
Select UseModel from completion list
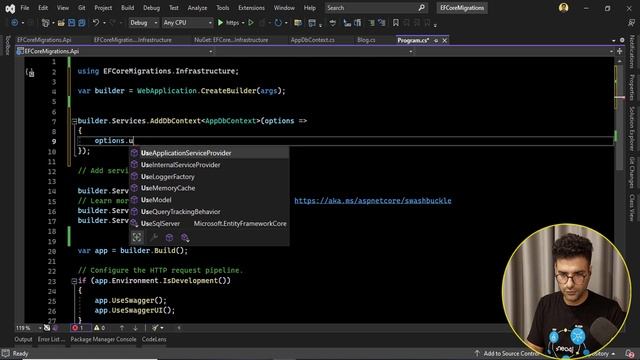click(209, 200)
